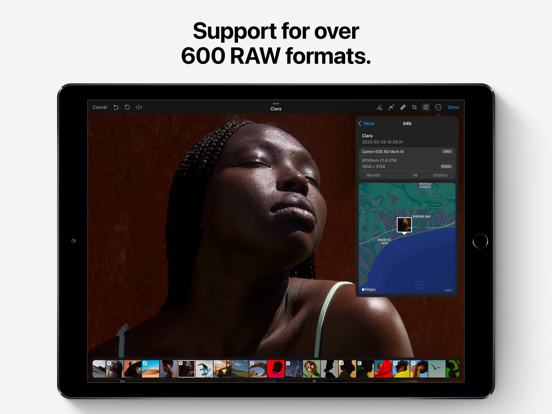This screenshot has height=414, width=552.
Task: Click the undo arrow icon
Action: (x=116, y=107)
